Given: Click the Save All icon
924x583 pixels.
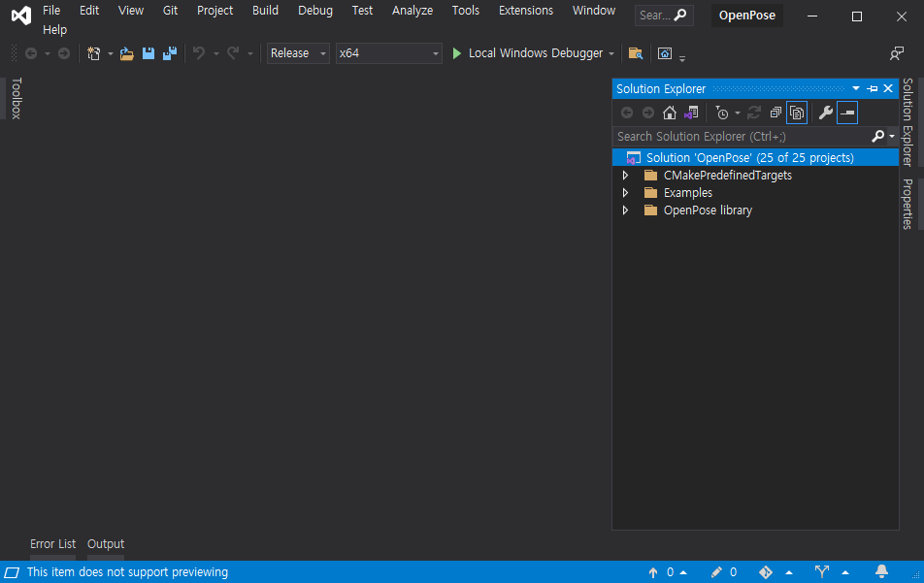Looking at the screenshot, I should 170,53.
